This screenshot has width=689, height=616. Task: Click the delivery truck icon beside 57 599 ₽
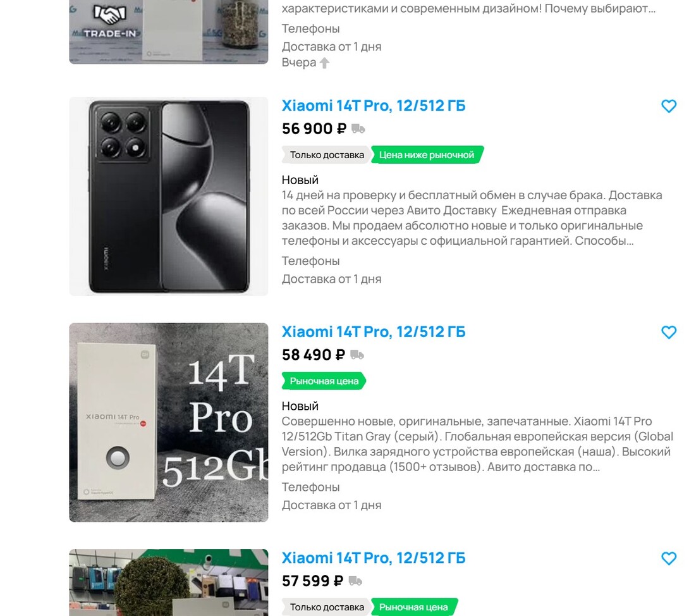(x=355, y=581)
